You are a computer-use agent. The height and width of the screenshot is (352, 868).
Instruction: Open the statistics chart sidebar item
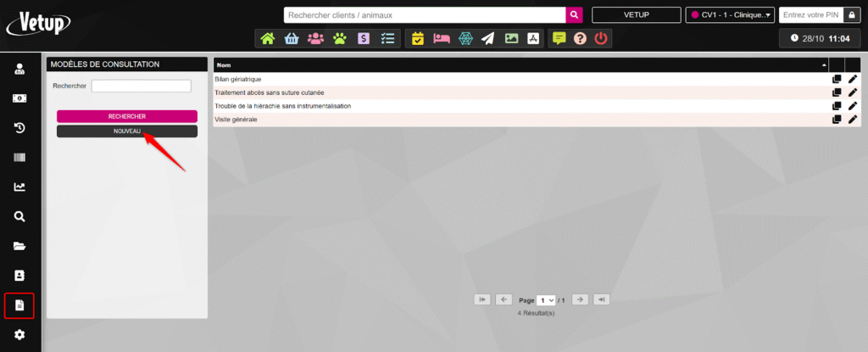pyautogui.click(x=19, y=187)
